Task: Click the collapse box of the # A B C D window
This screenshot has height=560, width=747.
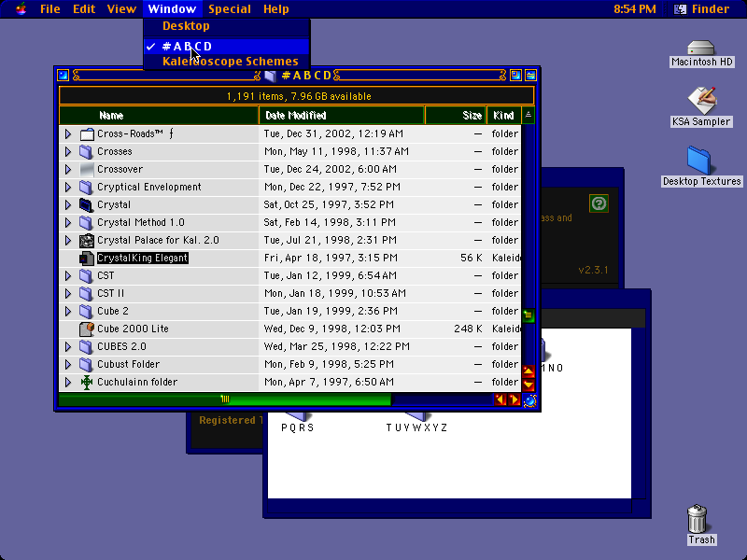Action: tap(530, 76)
